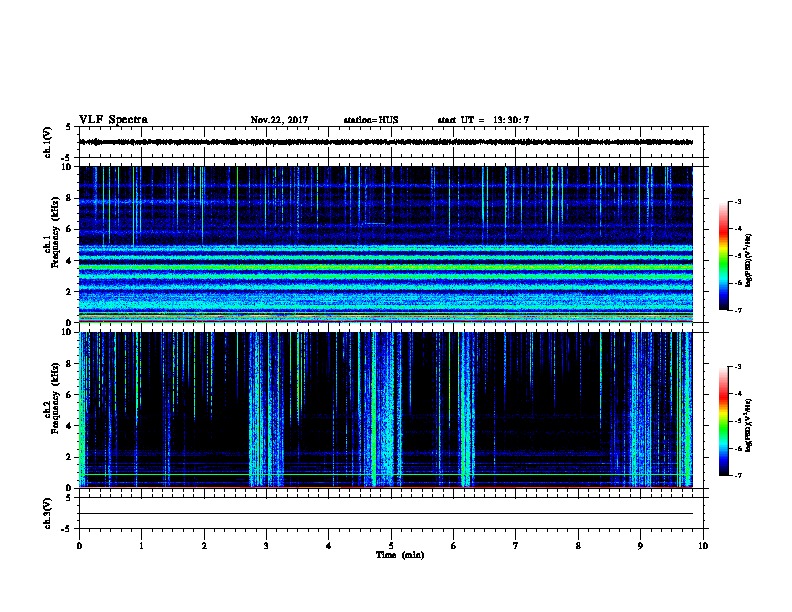The width and height of the screenshot is (792, 612).
Task: Click the ch.1 "Frequency (kHz)" axis label
Action: point(55,233)
